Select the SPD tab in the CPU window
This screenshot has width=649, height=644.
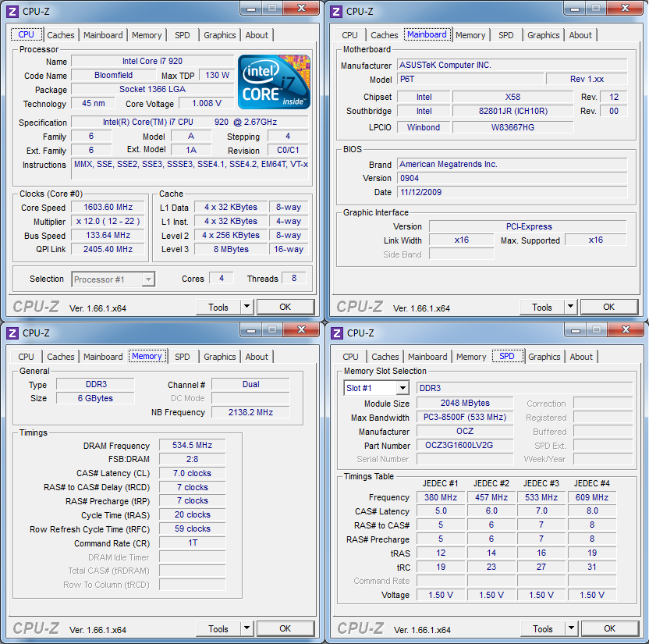point(182,35)
